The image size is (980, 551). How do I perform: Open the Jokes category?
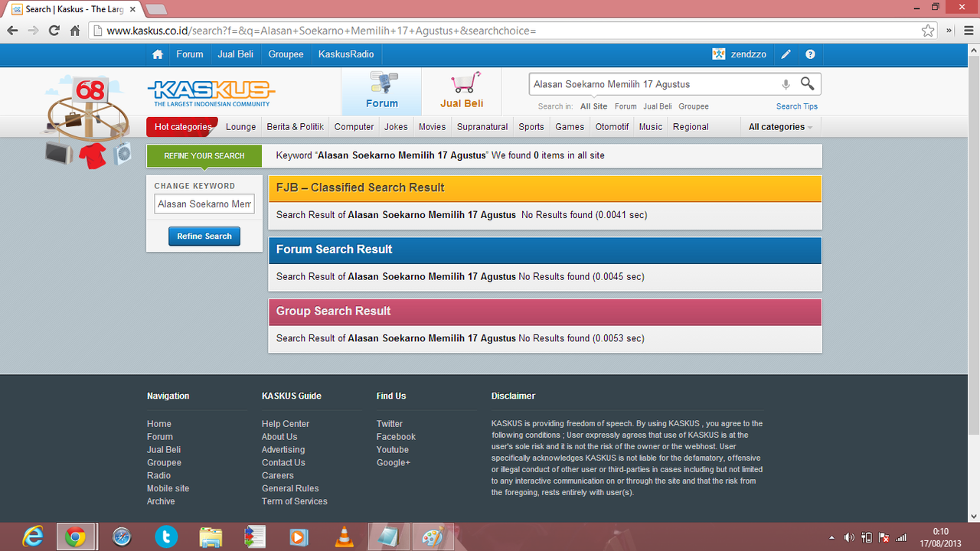click(396, 127)
